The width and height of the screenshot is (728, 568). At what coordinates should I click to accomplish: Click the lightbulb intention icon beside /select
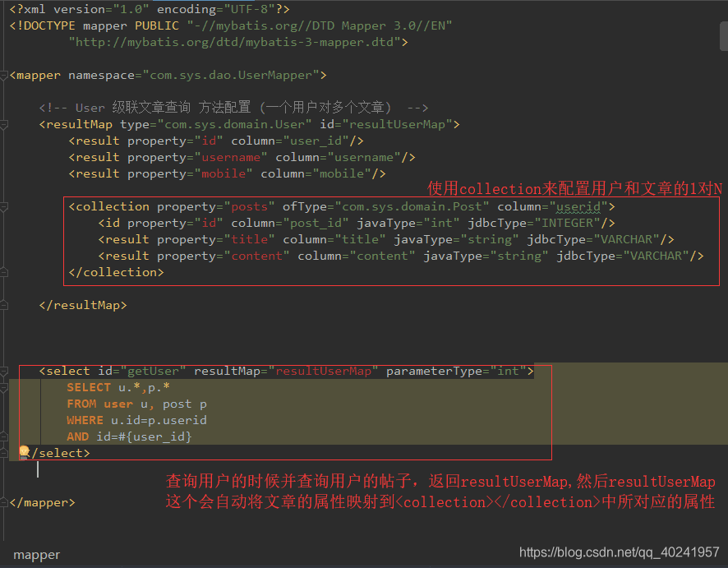click(x=24, y=452)
